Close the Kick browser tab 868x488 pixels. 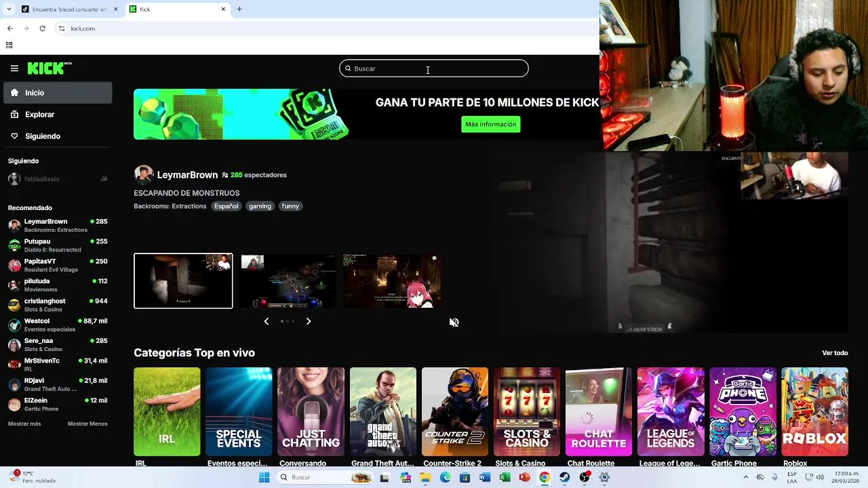click(x=223, y=9)
